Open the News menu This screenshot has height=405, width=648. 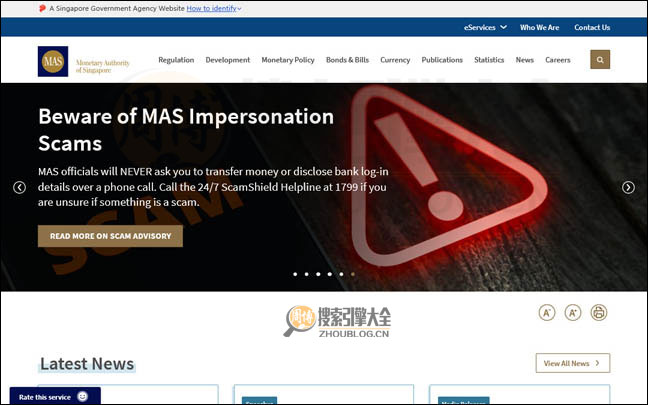point(524,60)
